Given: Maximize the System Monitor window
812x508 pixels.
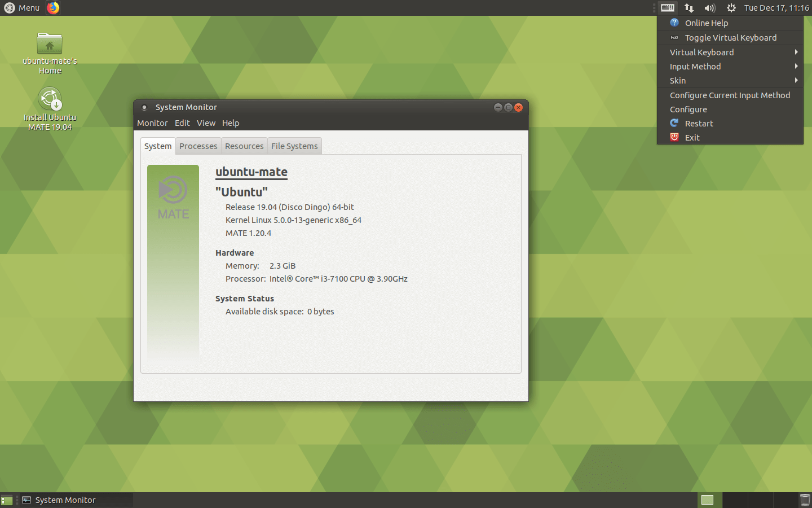Looking at the screenshot, I should pos(508,107).
